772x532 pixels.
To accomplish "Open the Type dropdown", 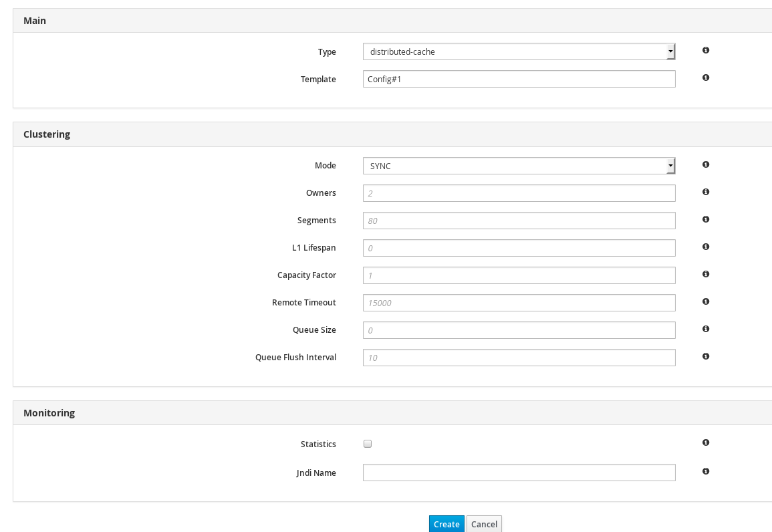I will [519, 52].
